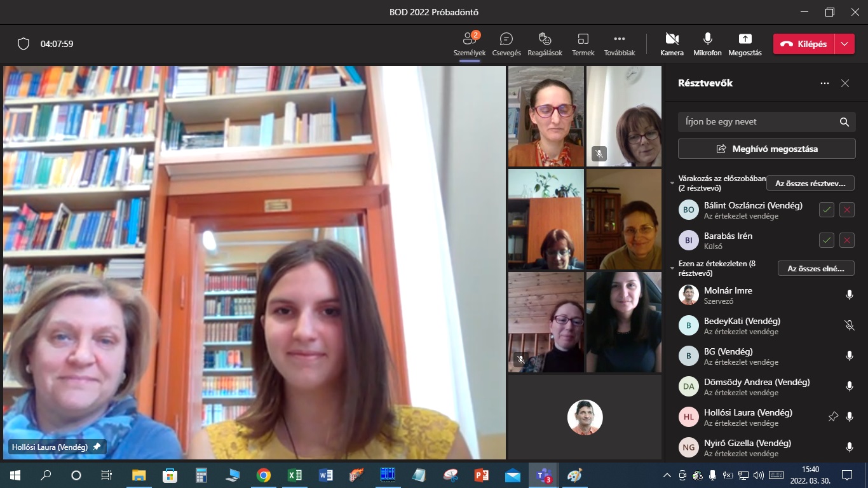Viewport: 868px width, 488px height.
Task: Click the Teams icon in the taskbar
Action: (x=543, y=475)
